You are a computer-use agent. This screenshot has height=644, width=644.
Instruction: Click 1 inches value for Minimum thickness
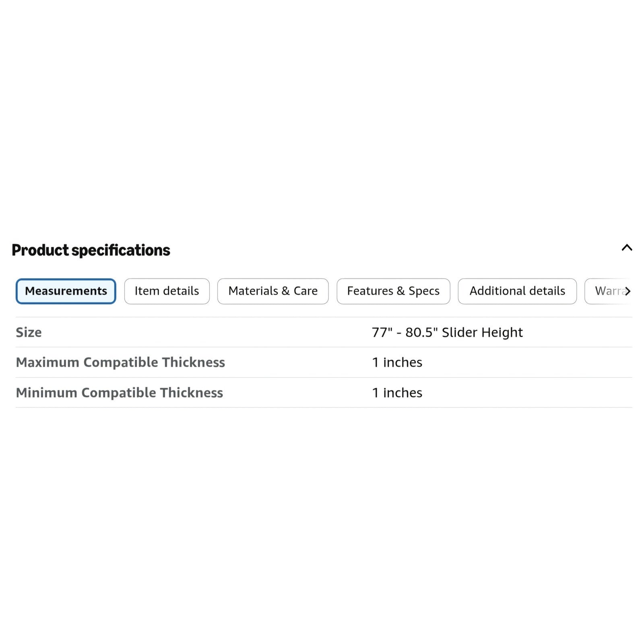(397, 392)
